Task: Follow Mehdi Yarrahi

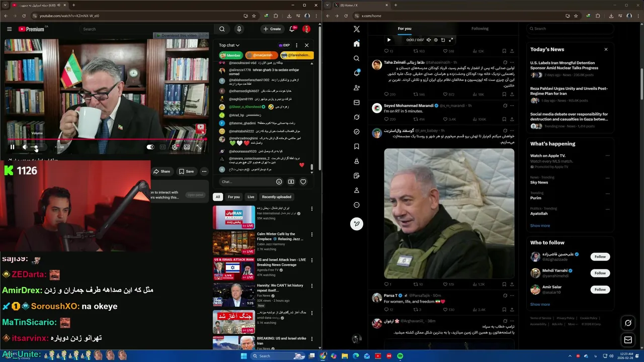Action: pos(600,273)
